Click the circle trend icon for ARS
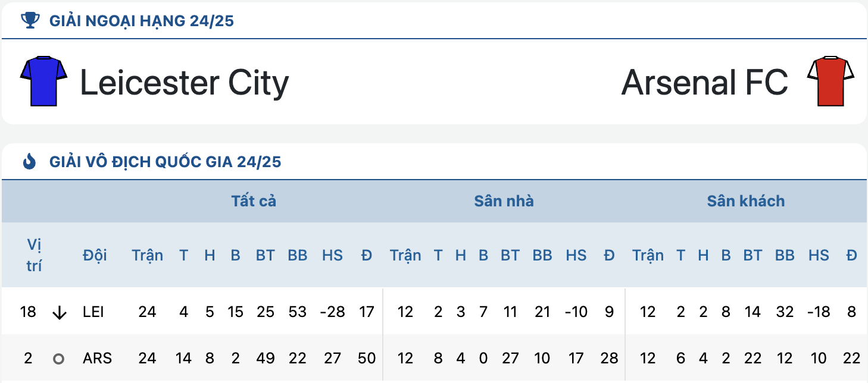 58,359
